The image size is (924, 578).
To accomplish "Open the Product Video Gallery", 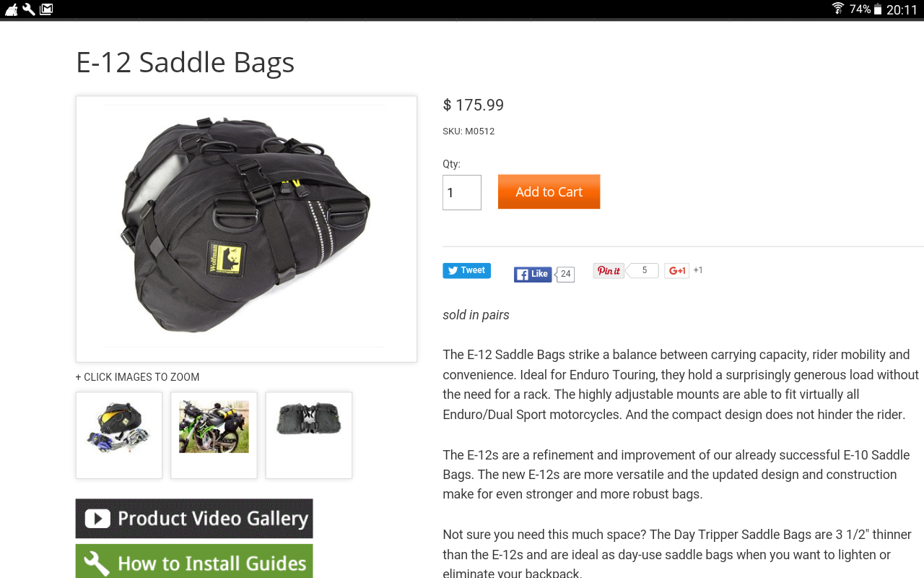I will pyautogui.click(x=194, y=519).
